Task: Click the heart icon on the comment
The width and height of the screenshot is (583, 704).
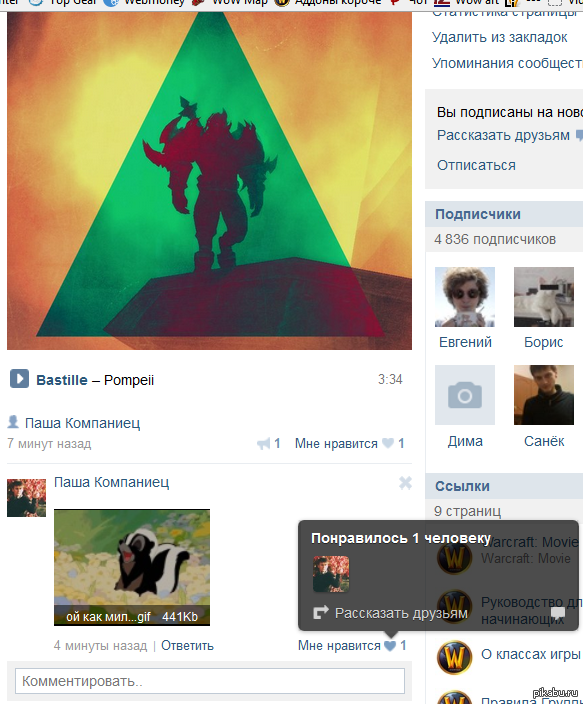Action: (390, 646)
